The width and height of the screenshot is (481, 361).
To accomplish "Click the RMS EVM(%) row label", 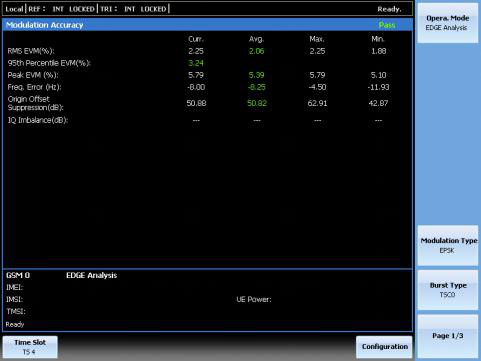I will coord(31,51).
